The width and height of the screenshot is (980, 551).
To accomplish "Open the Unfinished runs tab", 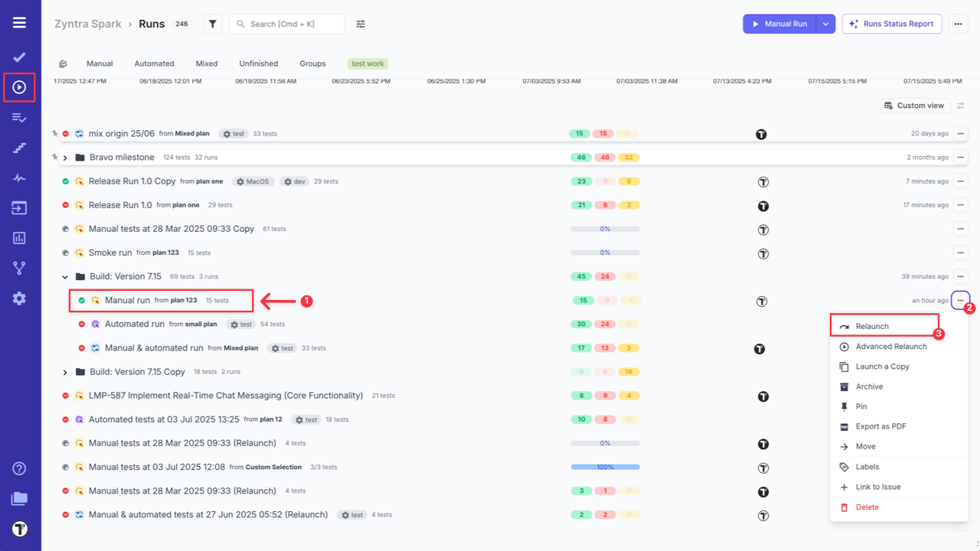I will pyautogui.click(x=258, y=64).
